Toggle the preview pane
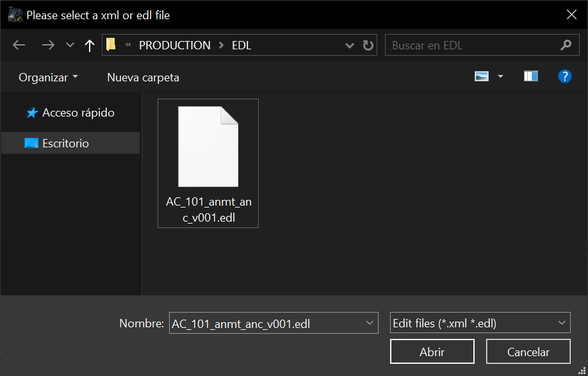The height and width of the screenshot is (376, 588). pos(530,77)
